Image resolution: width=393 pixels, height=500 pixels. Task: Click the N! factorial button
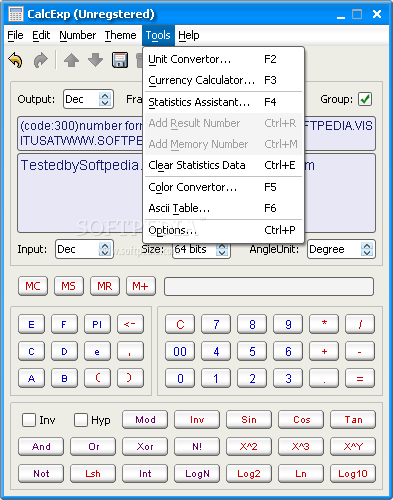pos(197,446)
